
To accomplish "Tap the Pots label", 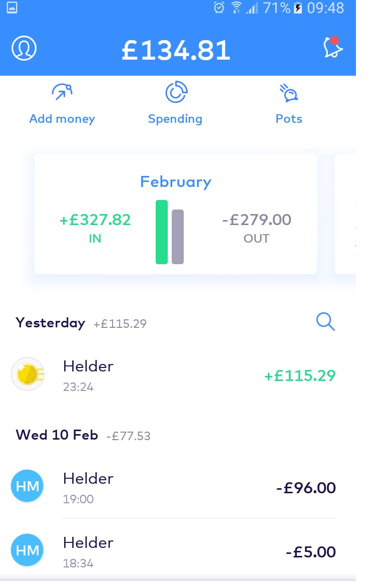I will [x=289, y=119].
